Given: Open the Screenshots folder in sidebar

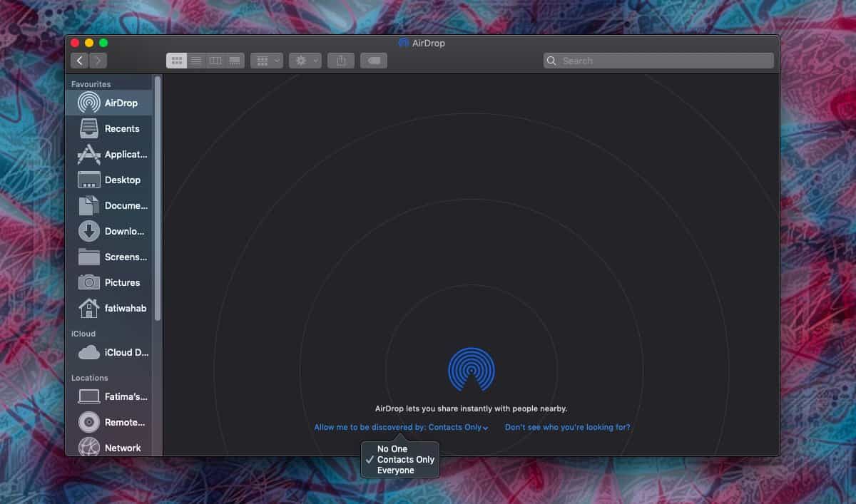Looking at the screenshot, I should coord(109,257).
